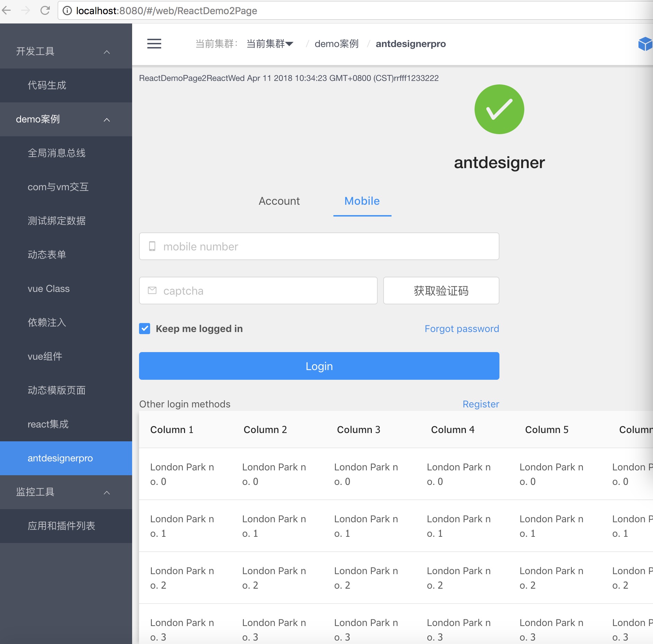Click the blue cube logo icon
Viewport: 653px width, 644px height.
[645, 44]
